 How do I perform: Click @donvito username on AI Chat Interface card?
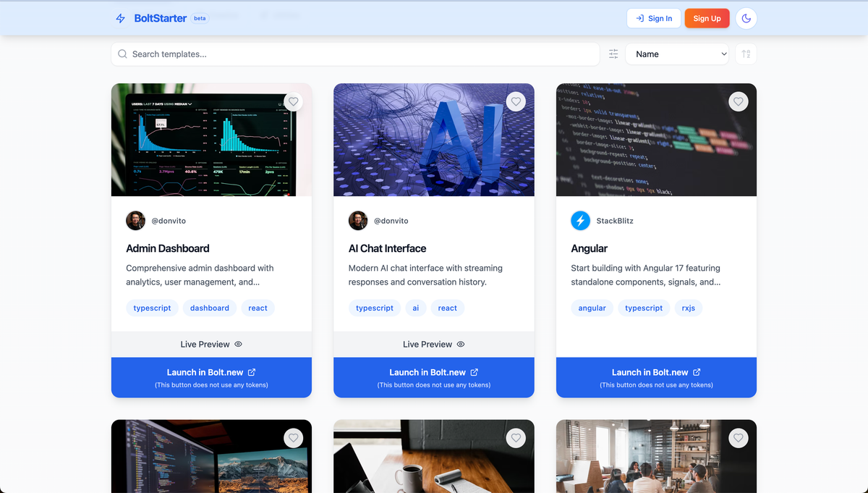click(391, 221)
